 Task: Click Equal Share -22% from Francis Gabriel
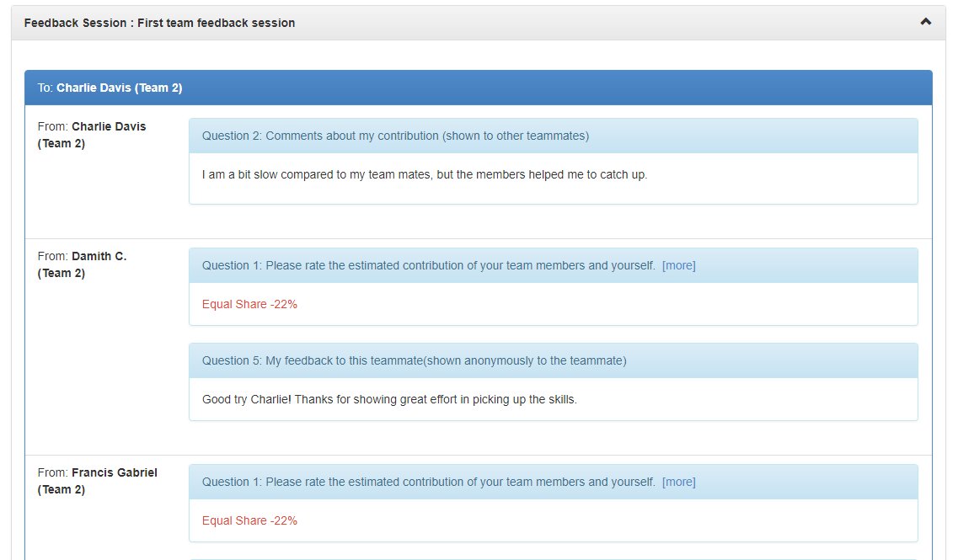(249, 521)
